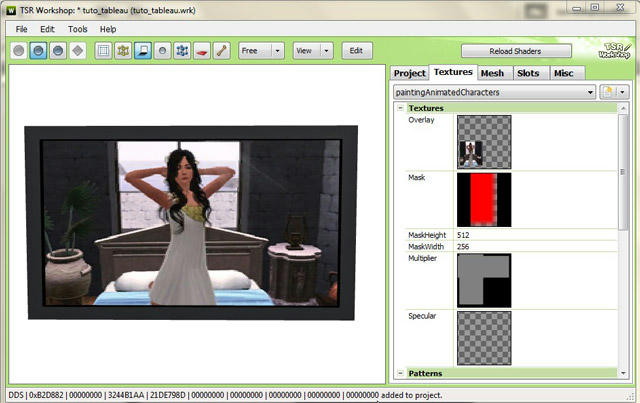Select the Overlay texture thumbnail

484,142
